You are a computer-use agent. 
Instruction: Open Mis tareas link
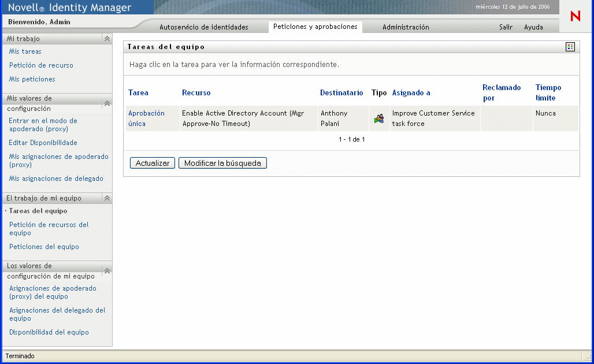coord(25,51)
